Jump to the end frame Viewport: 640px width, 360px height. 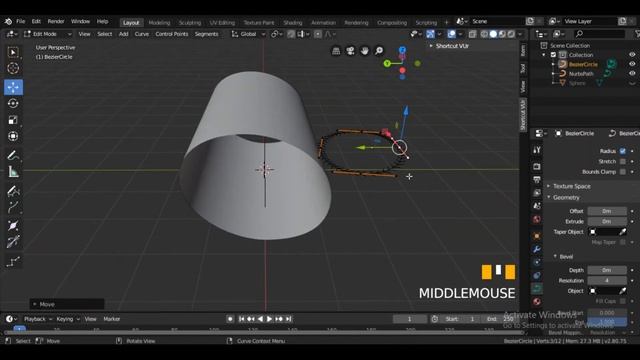[289, 319]
